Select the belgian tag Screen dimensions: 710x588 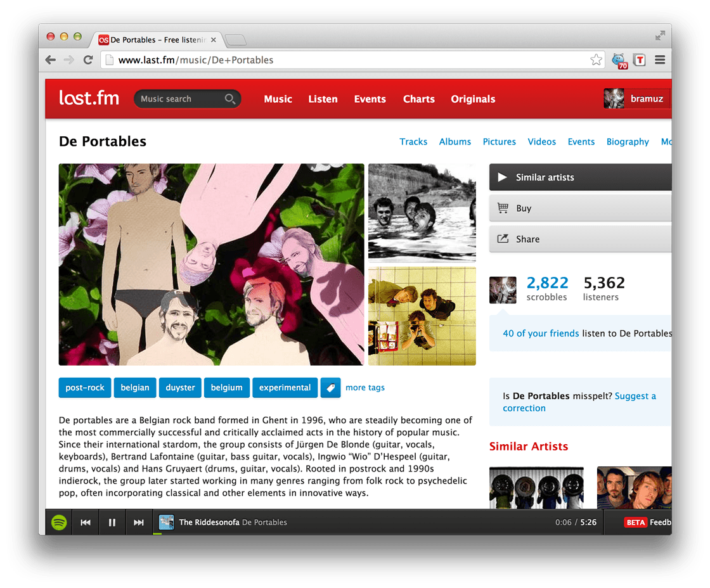pos(135,388)
